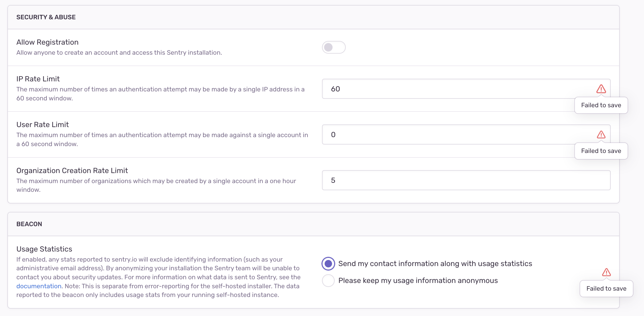Click the BEACON section header
This screenshot has height=316, width=644.
pos(29,224)
